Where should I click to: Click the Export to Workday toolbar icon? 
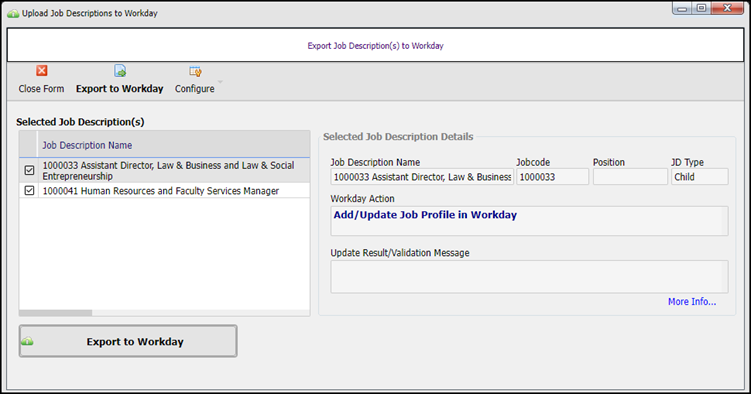pyautogui.click(x=120, y=71)
